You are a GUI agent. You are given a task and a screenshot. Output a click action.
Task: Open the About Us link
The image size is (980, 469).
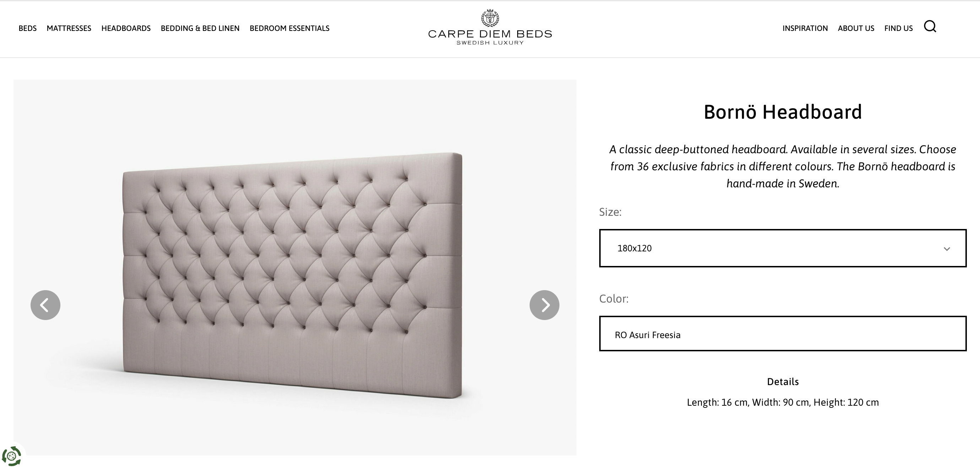[x=856, y=28]
